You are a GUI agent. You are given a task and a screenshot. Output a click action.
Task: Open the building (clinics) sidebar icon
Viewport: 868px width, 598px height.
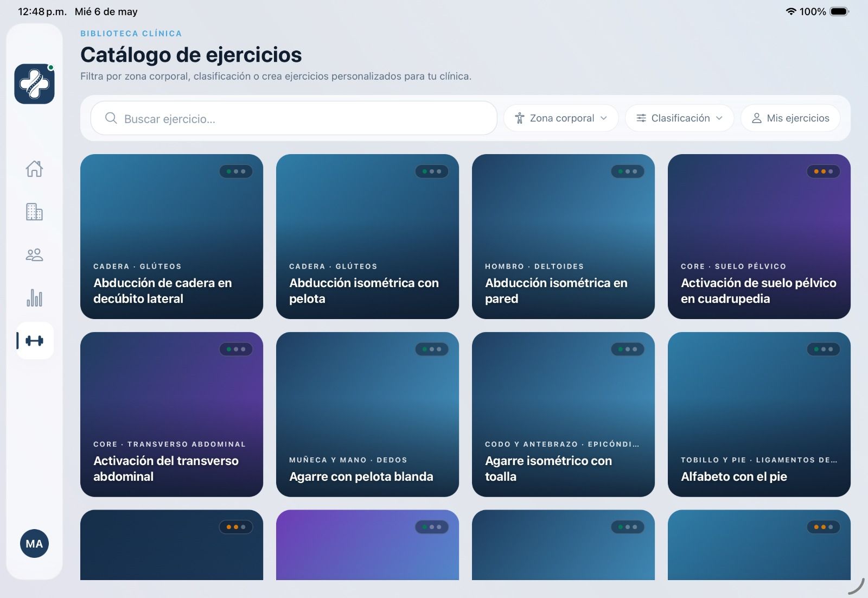click(x=34, y=212)
